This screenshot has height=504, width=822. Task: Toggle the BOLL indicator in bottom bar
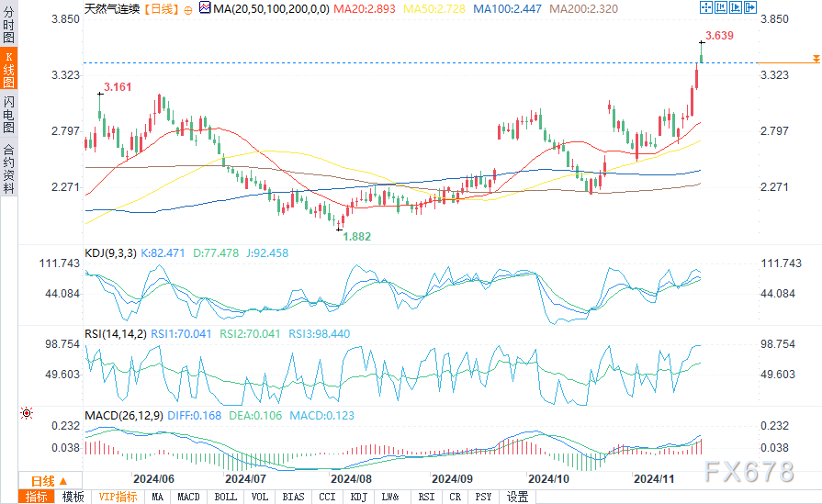click(x=225, y=497)
